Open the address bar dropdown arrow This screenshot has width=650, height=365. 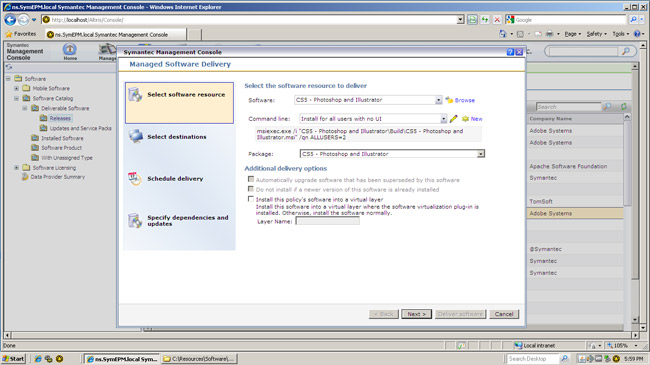[x=461, y=19]
